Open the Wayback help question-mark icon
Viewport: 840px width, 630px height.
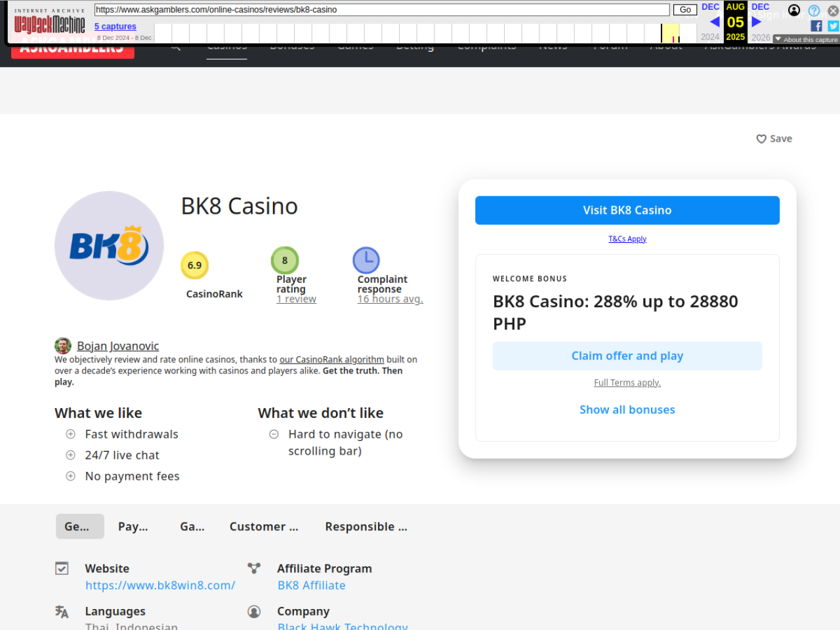pos(814,10)
